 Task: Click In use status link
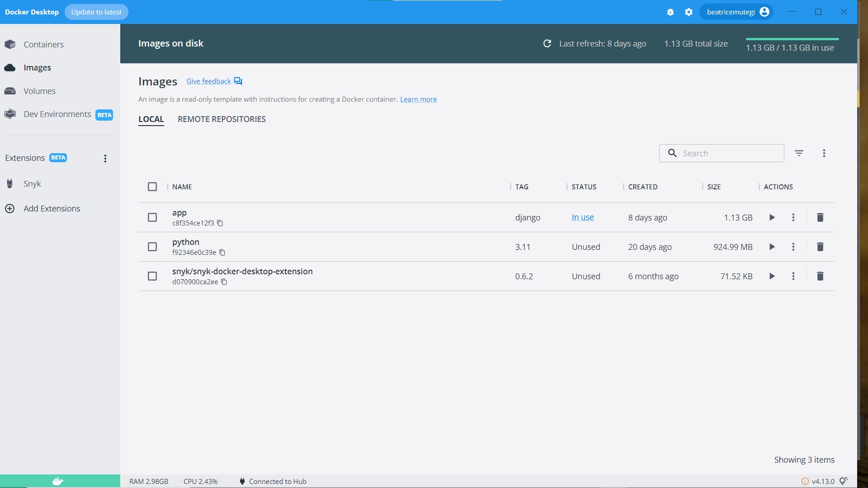[583, 217]
